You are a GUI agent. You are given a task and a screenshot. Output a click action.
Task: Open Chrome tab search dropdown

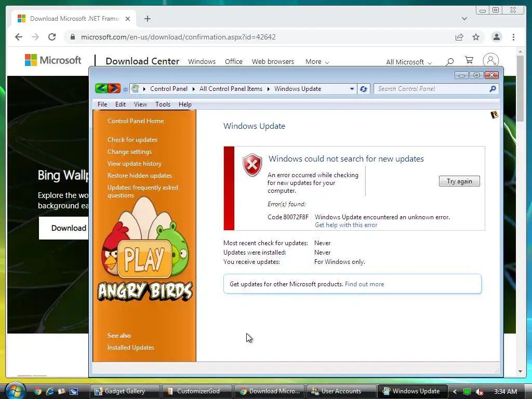(x=464, y=19)
